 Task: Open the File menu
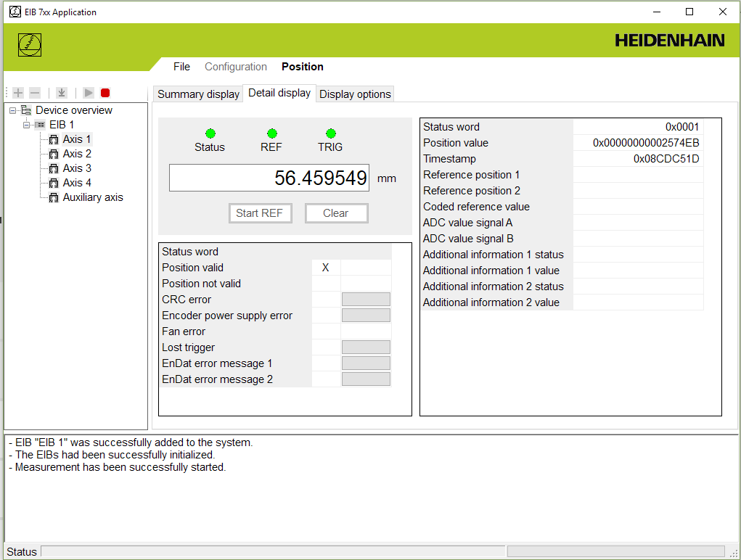point(181,67)
